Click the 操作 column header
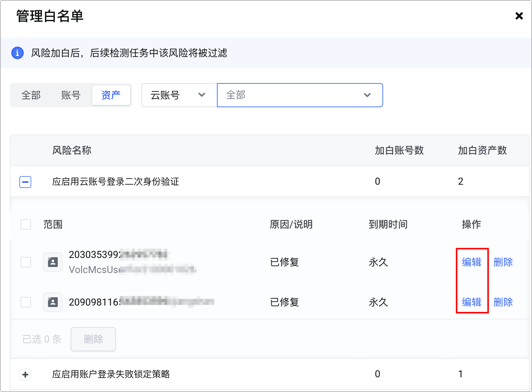 (472, 224)
